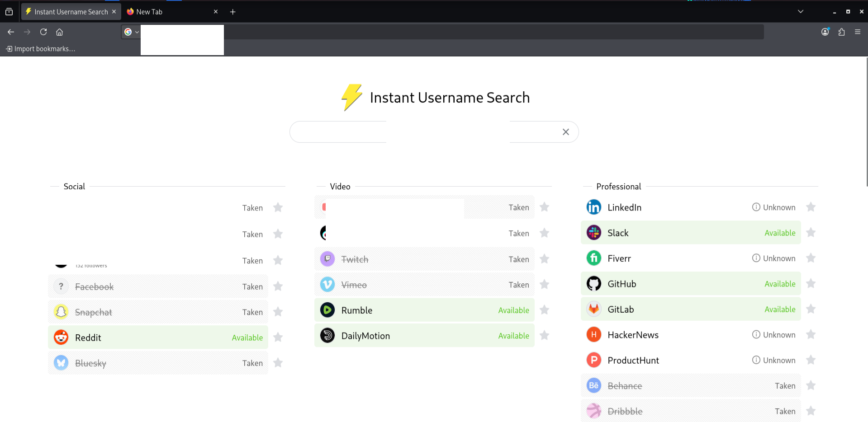Click the Twitch logo icon

327,259
